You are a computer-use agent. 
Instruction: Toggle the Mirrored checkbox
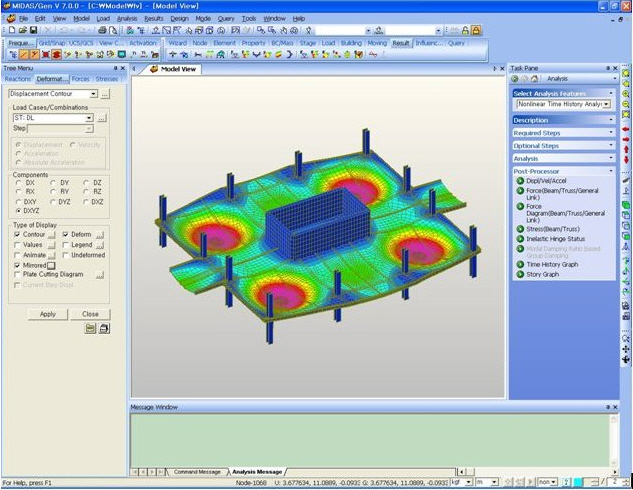17,266
